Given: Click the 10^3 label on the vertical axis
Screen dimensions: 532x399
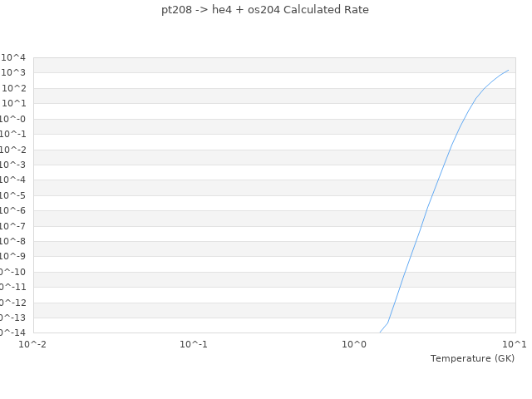Looking at the screenshot, I should [13, 73].
